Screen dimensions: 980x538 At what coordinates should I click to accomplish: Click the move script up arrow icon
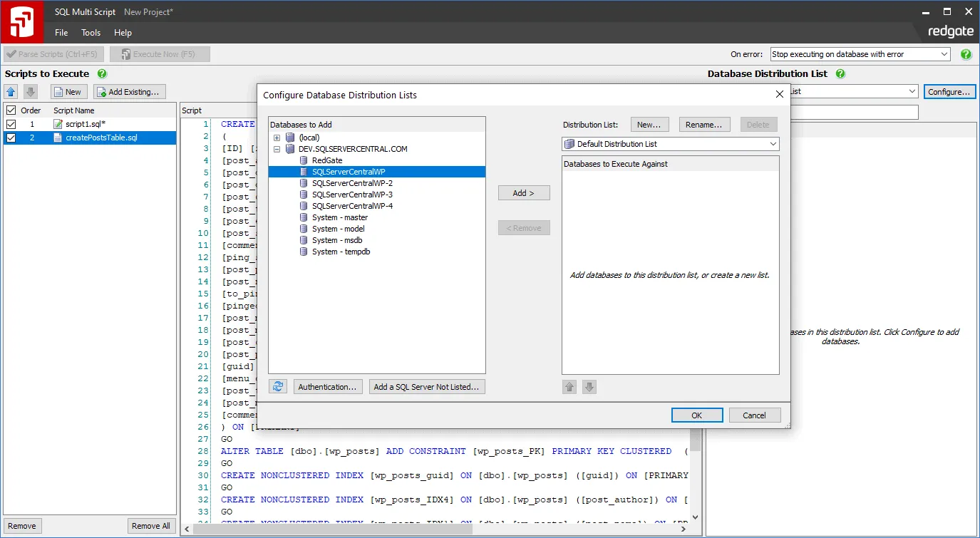(10, 91)
